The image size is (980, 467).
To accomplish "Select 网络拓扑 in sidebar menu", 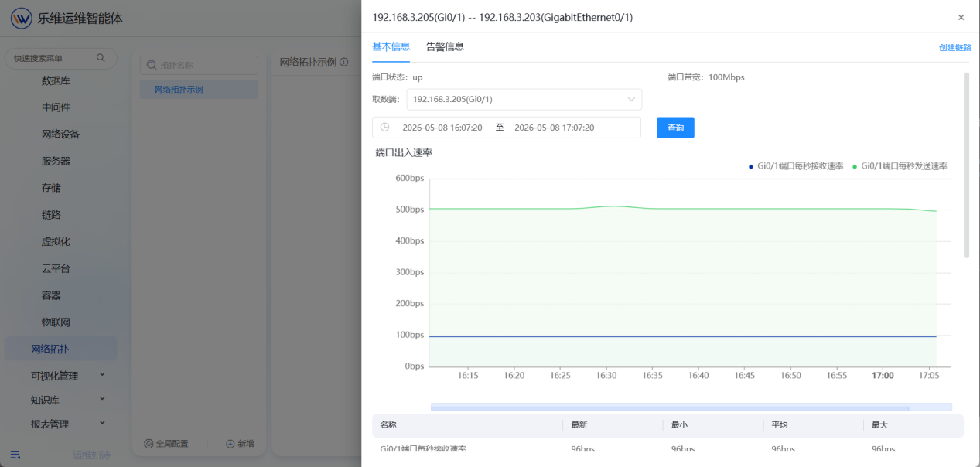I will [x=61, y=349].
